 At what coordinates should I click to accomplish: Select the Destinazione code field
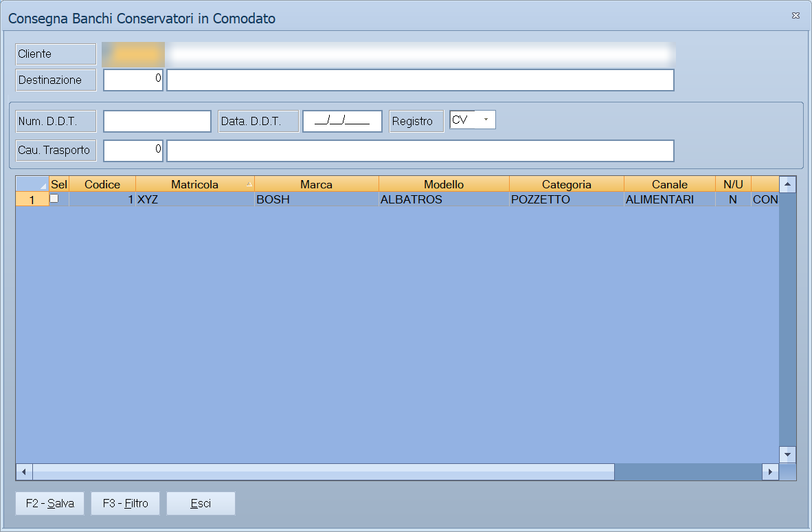point(133,80)
